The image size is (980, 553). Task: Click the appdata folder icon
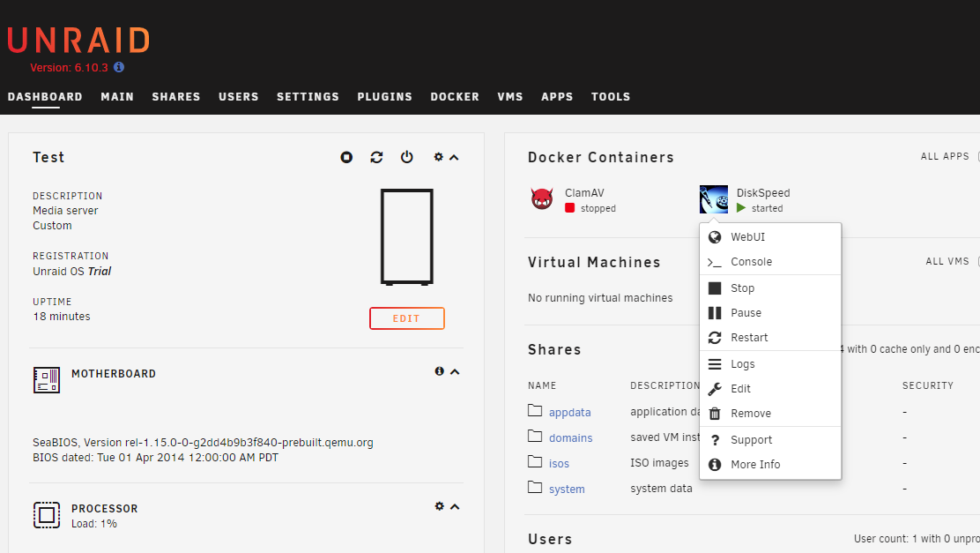pyautogui.click(x=534, y=410)
